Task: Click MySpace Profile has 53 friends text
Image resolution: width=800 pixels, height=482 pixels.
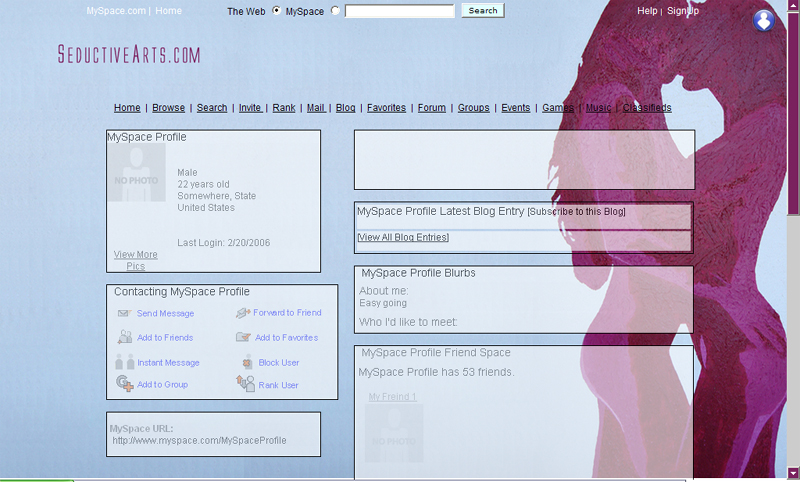Action: [x=436, y=372]
